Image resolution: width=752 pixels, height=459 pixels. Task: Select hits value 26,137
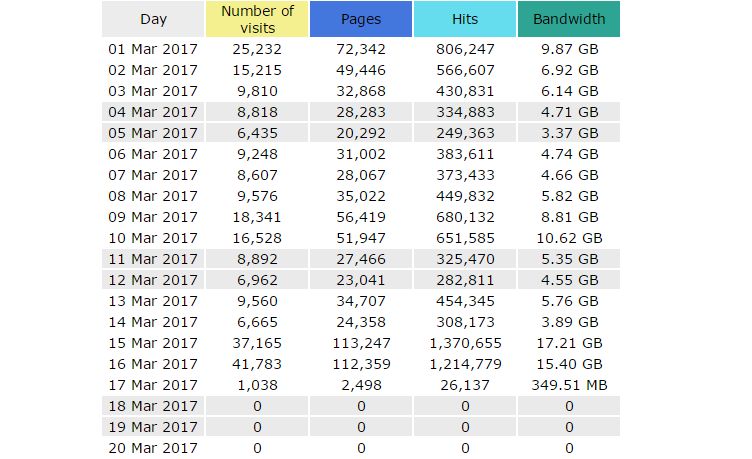coord(465,385)
